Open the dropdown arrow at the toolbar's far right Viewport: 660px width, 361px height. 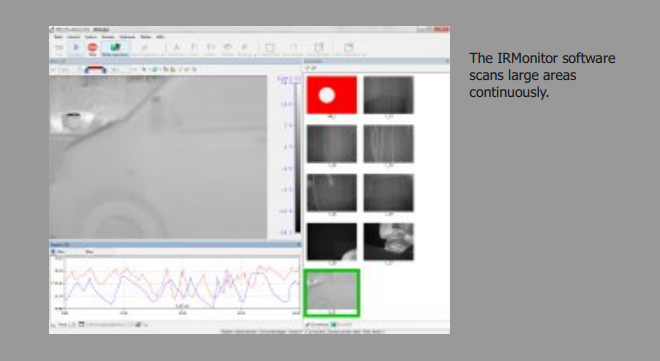click(x=364, y=55)
